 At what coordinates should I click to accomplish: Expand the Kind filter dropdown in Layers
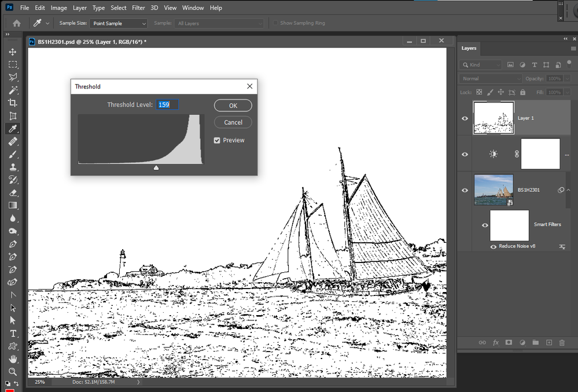[481, 65]
